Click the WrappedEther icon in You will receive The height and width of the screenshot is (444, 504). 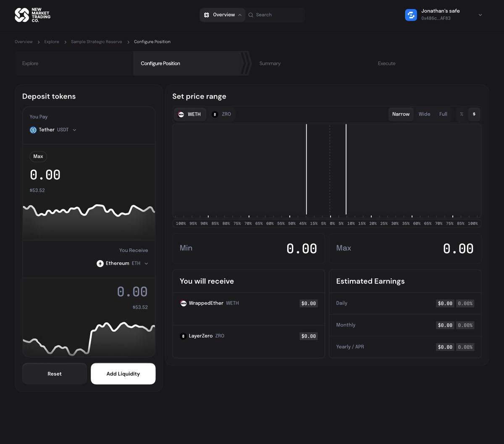[x=183, y=303]
